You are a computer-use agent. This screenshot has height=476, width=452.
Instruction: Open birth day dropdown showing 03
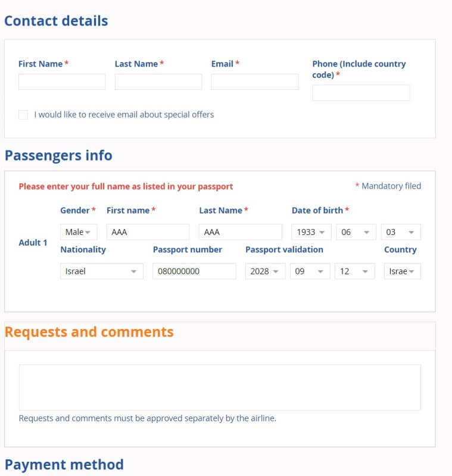(x=401, y=232)
